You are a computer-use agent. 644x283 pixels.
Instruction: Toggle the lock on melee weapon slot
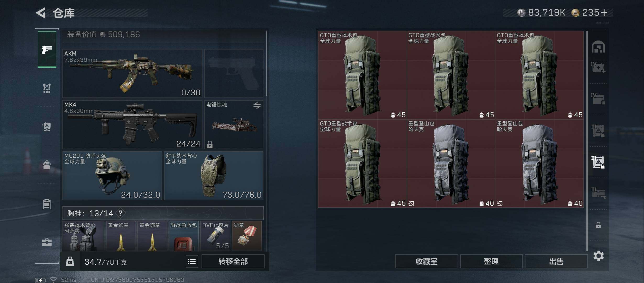[x=210, y=144]
